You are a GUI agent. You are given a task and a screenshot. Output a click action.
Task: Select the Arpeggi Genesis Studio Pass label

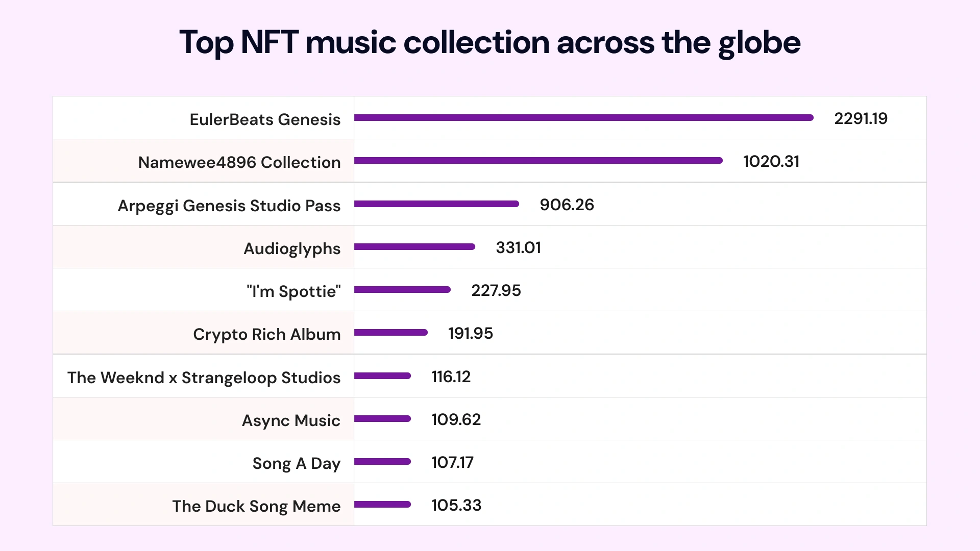tap(229, 205)
